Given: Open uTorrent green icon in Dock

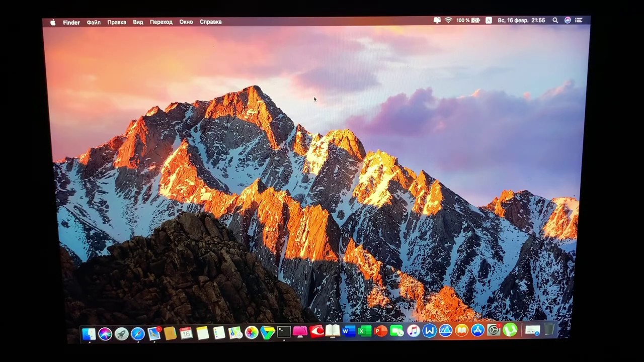Looking at the screenshot, I should [510, 330].
